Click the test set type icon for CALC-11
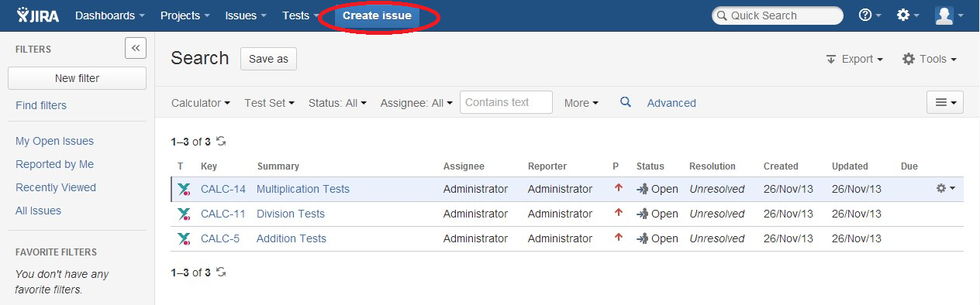Viewport: 980px width, 305px height. pyautogui.click(x=184, y=214)
